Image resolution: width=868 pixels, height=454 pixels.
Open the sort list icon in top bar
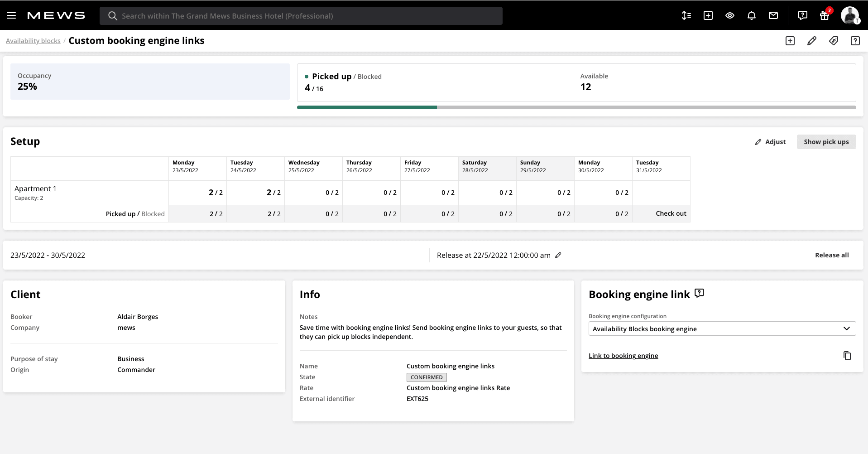(686, 15)
